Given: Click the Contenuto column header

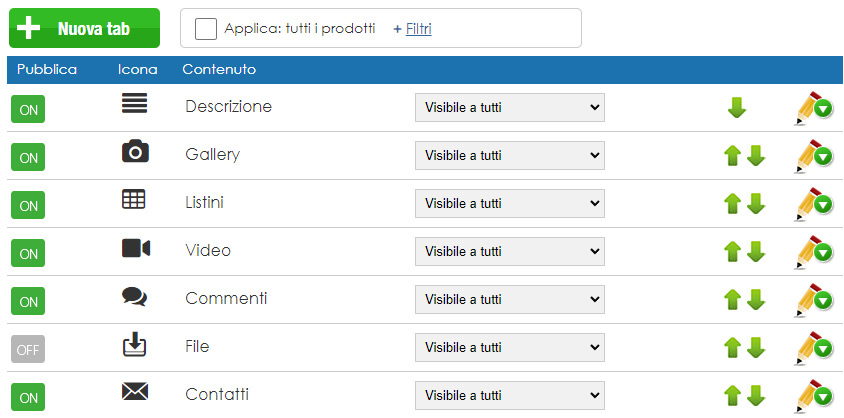Looking at the screenshot, I should click(219, 69).
